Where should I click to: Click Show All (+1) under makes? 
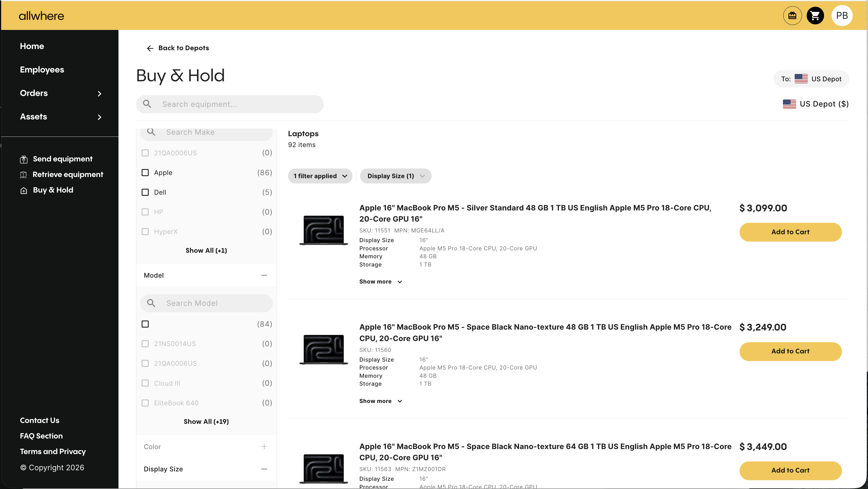tap(206, 251)
